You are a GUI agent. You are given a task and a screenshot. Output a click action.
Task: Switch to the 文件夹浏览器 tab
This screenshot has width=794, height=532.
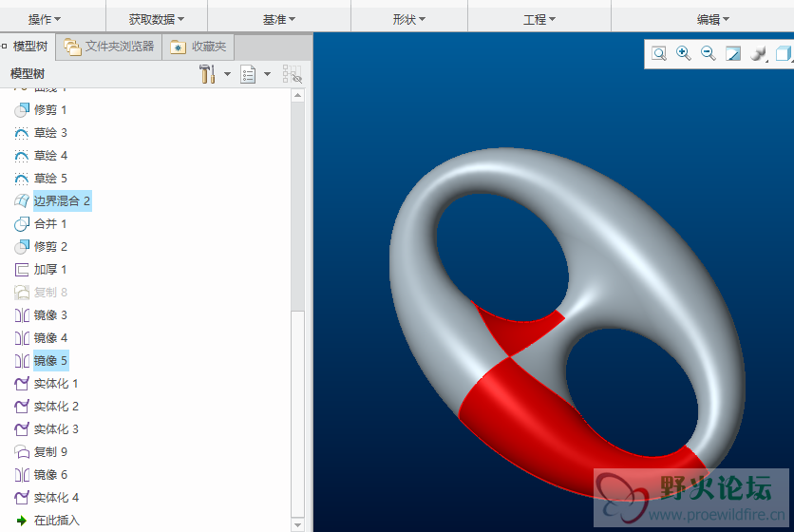tap(109, 47)
